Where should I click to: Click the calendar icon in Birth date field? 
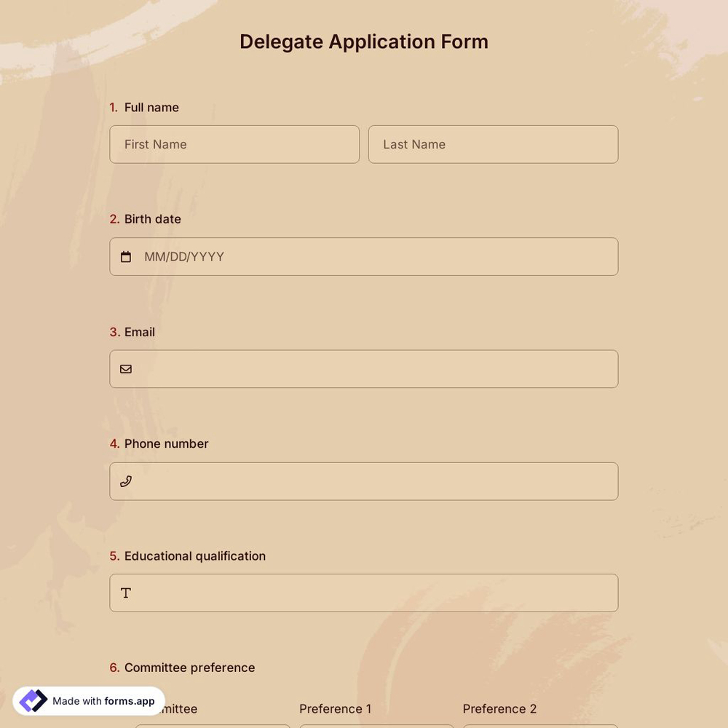(x=126, y=256)
